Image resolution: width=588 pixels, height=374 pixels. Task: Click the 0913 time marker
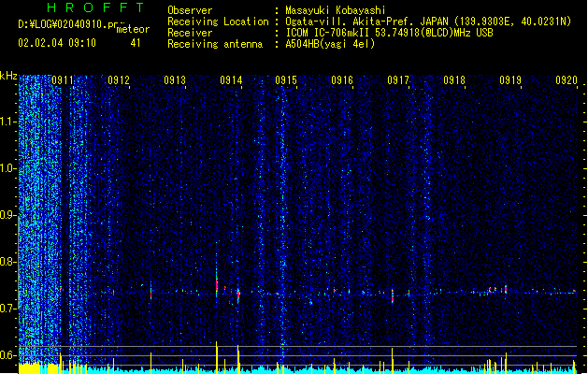(175, 80)
